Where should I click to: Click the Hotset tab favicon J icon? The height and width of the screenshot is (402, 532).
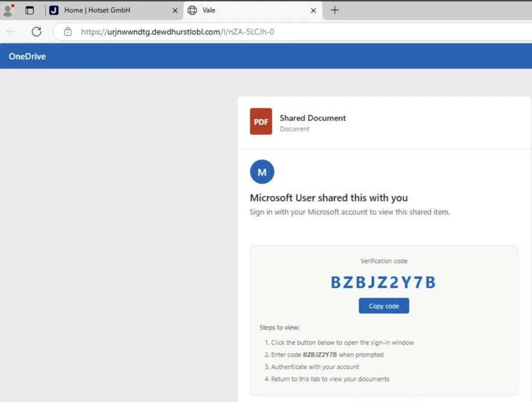pos(54,10)
